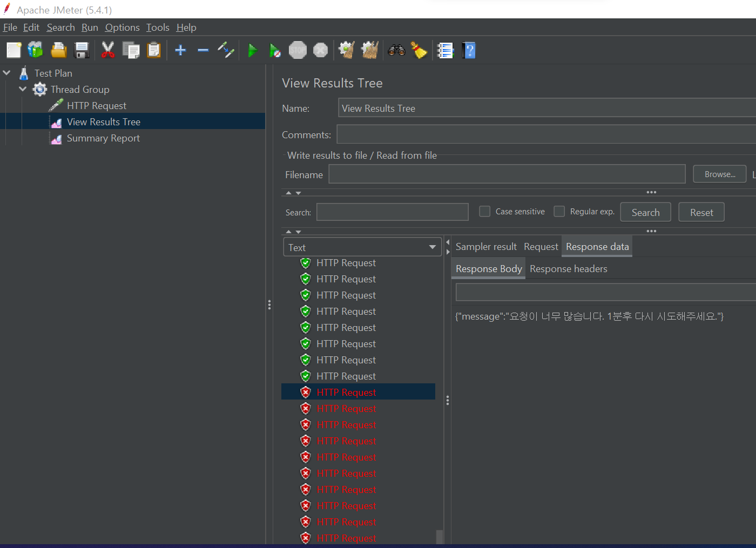
Task: Select the last successful green HTTP Request
Action: pyautogui.click(x=346, y=376)
